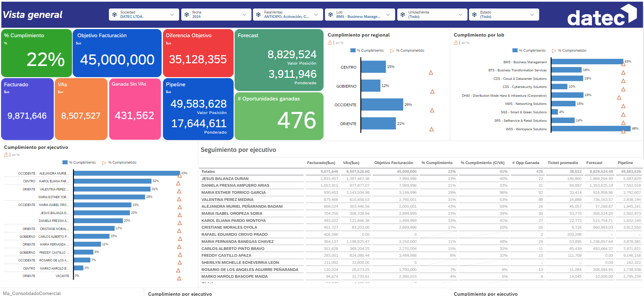Select the OCCIDENTE 26% bar

coord(382,105)
